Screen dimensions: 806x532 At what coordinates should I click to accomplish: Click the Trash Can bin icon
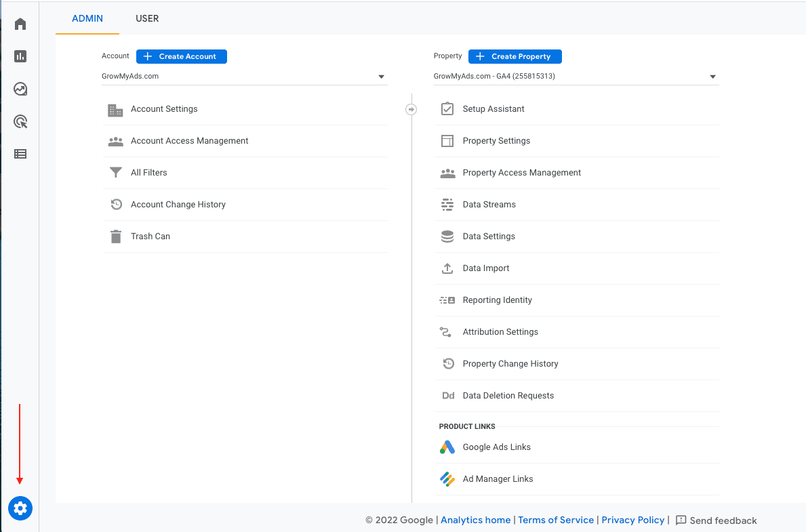tap(116, 237)
